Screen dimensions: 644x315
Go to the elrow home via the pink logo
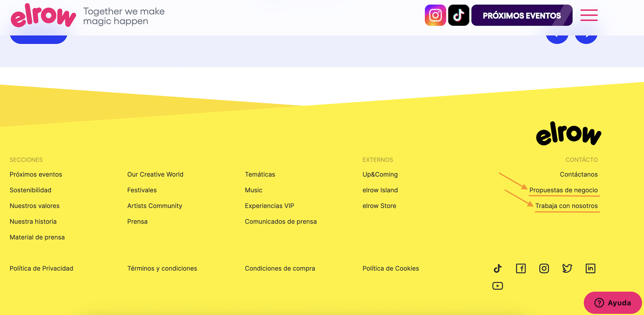pyautogui.click(x=43, y=16)
